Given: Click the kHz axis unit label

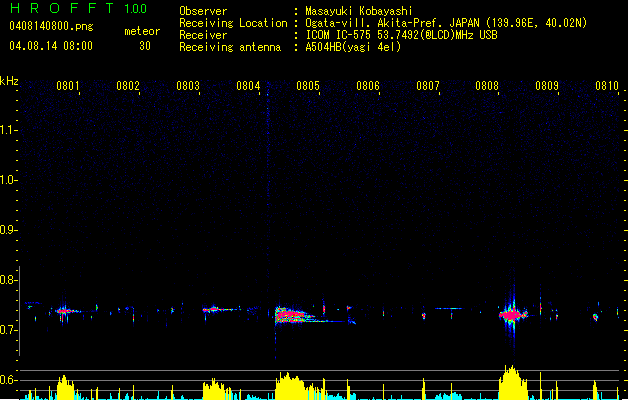Looking at the screenshot, I should coord(9,81).
